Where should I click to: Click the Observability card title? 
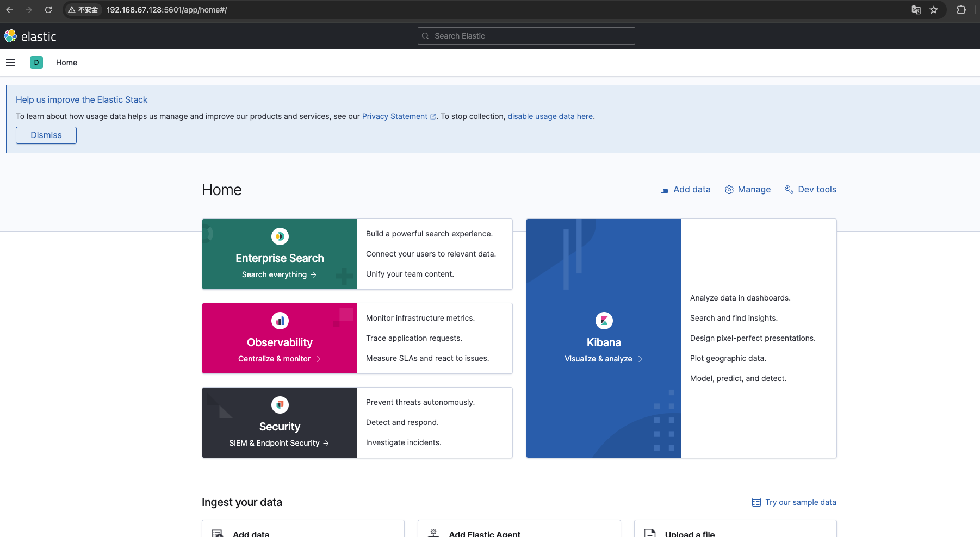click(280, 342)
